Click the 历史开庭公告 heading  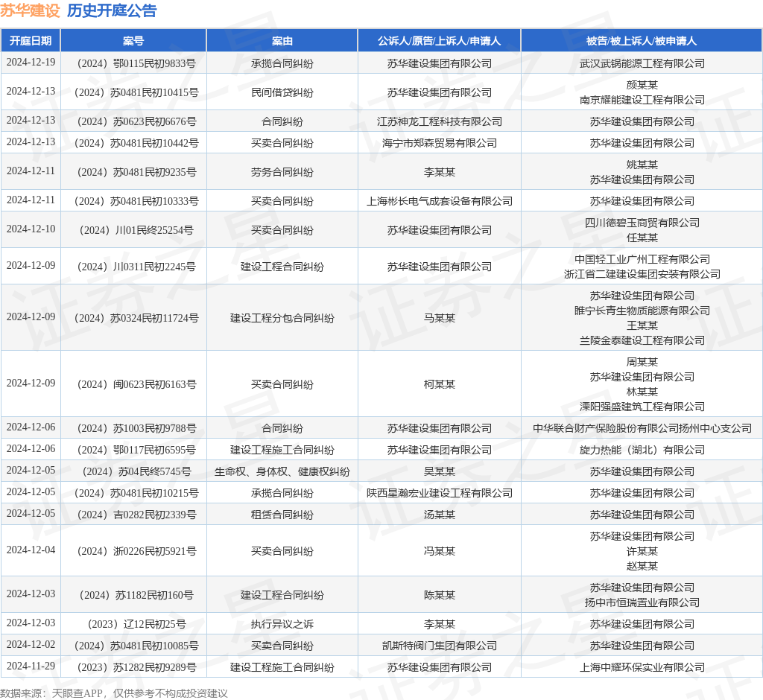pyautogui.click(x=112, y=10)
